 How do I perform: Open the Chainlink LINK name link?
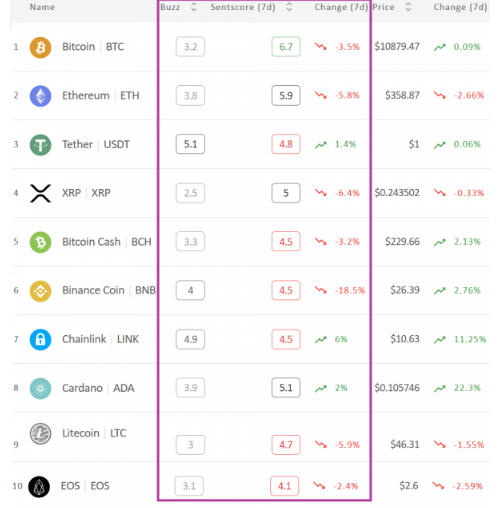tap(100, 339)
